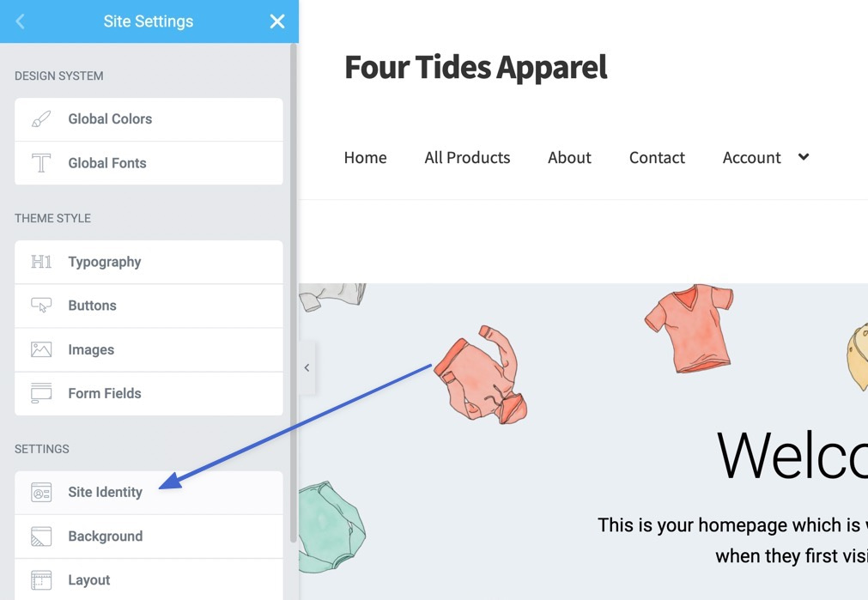Click the Site Identity card icon
This screenshot has height=600, width=868.
pyautogui.click(x=41, y=492)
